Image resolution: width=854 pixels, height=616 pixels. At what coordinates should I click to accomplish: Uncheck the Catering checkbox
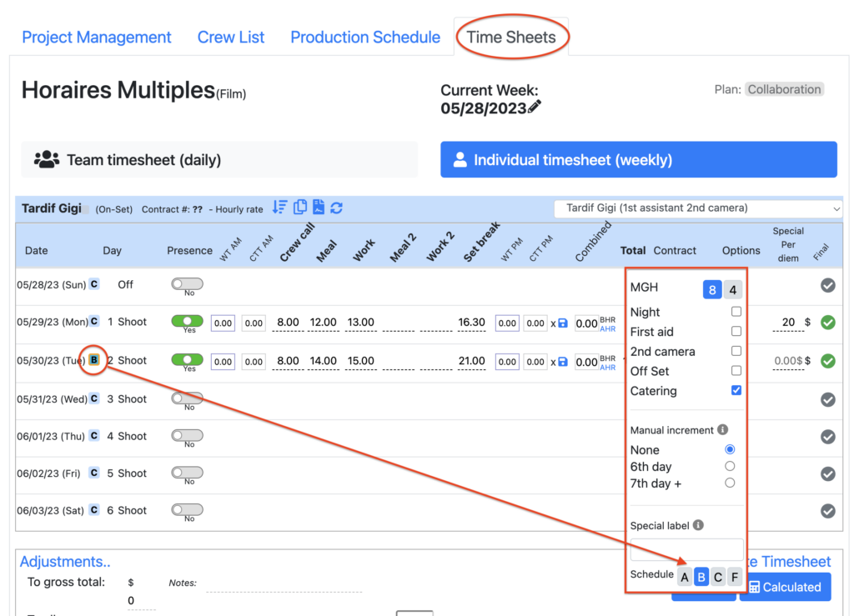pos(736,391)
